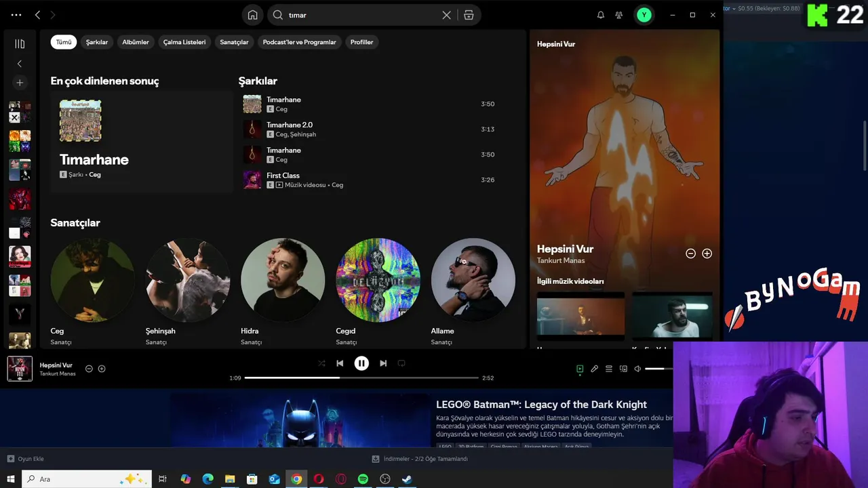
Task: Click plus icon beside player bar track
Action: (x=102, y=369)
